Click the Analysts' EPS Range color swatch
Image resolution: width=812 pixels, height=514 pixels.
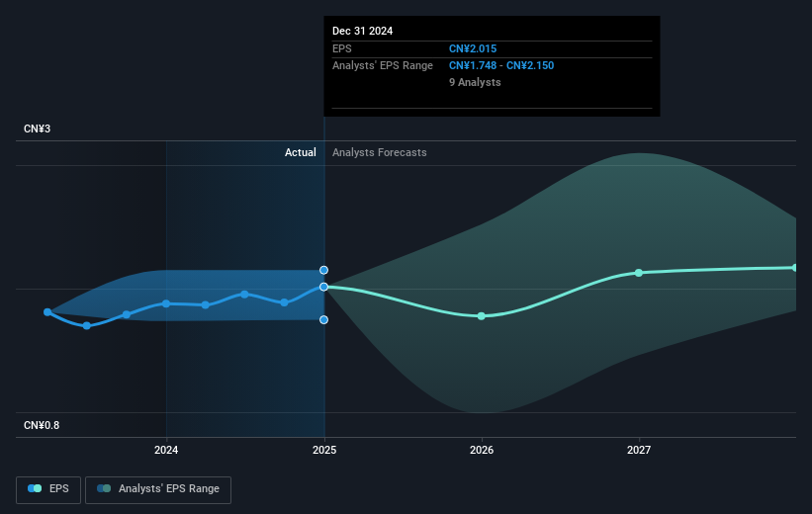coord(104,488)
